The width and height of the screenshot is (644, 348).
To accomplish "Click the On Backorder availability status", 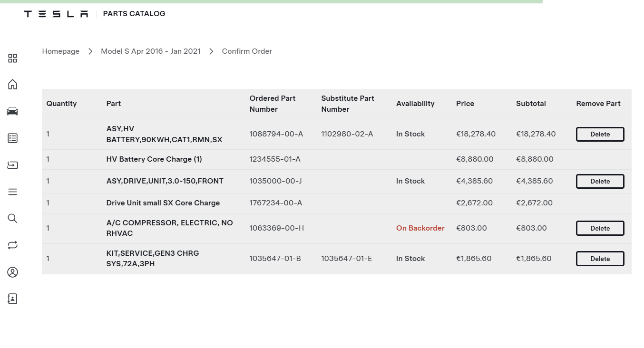I will [420, 228].
